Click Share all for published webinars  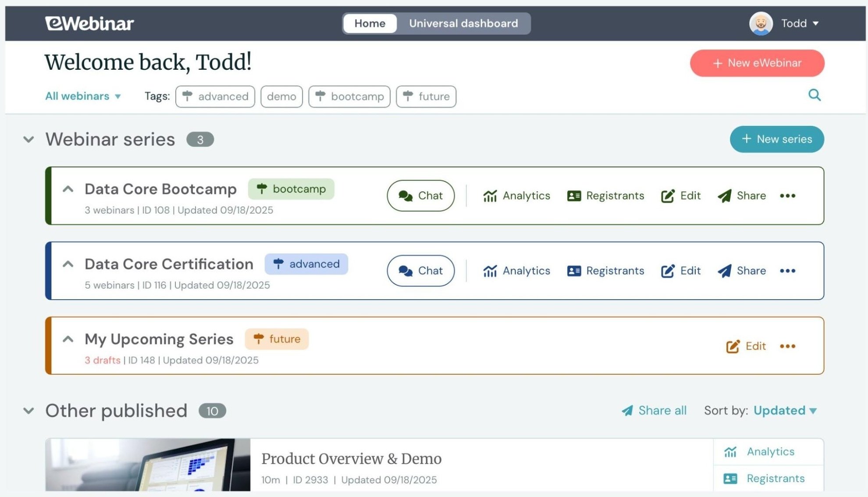coord(654,411)
